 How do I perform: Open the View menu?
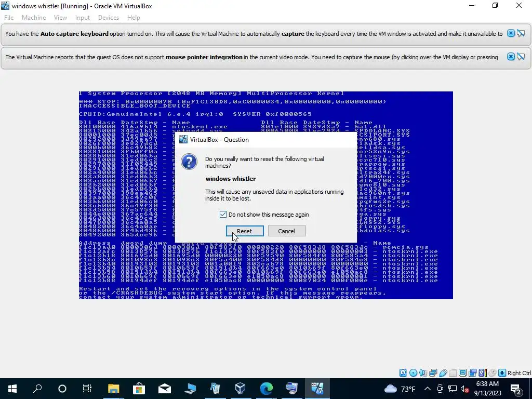[60, 18]
